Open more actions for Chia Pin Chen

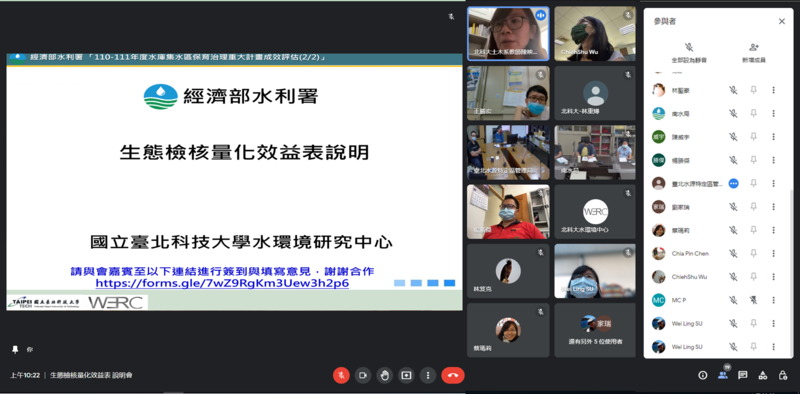(x=773, y=253)
